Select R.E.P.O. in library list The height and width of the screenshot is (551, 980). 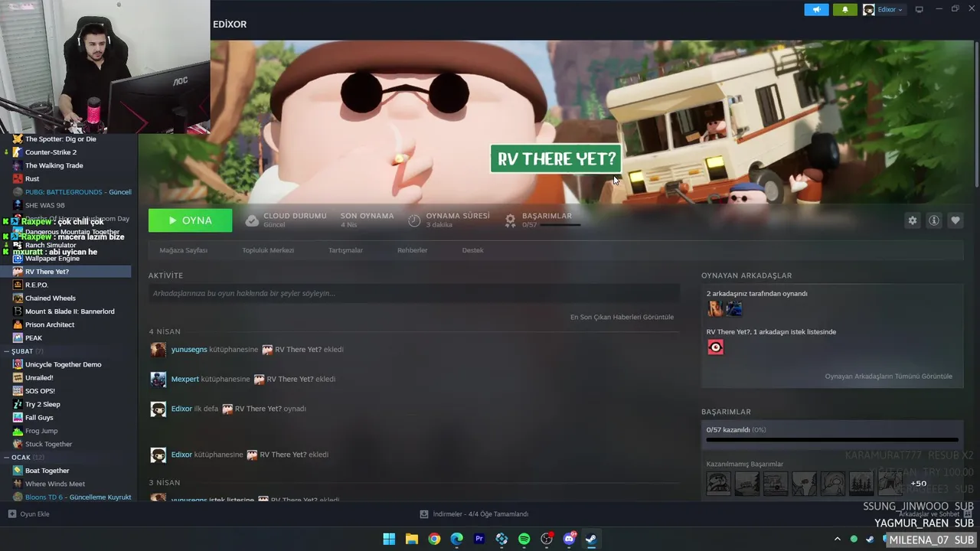tap(37, 285)
